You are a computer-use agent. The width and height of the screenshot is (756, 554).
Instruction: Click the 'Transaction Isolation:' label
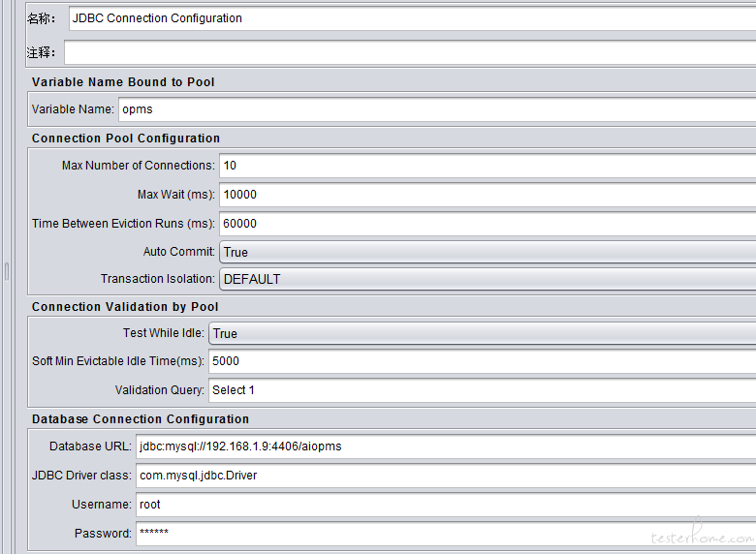click(158, 279)
